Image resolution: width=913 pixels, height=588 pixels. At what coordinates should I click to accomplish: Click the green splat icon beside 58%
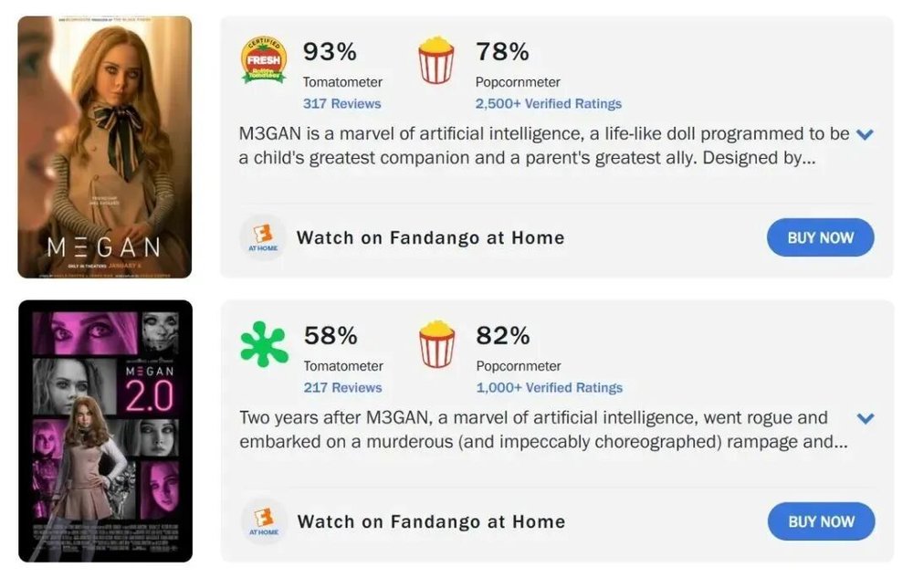point(263,345)
